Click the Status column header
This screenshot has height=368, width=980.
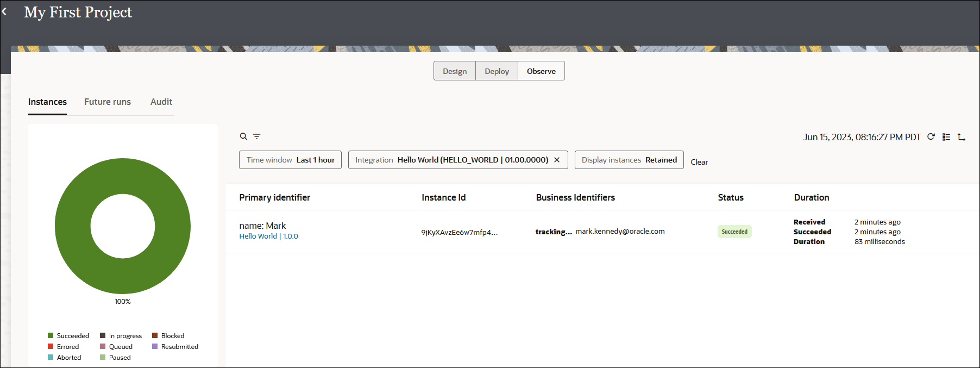pos(731,197)
